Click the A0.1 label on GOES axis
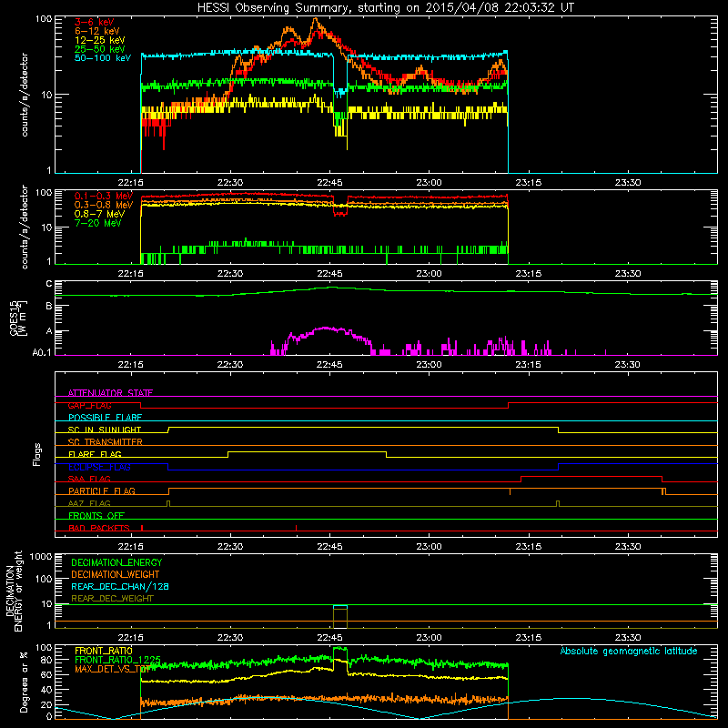Image resolution: width=728 pixels, height=728 pixels. pyautogui.click(x=41, y=352)
